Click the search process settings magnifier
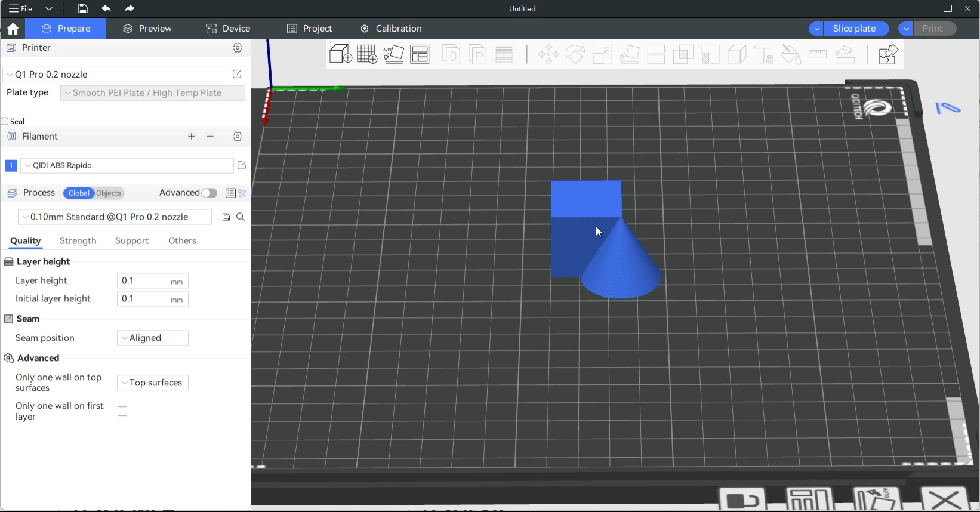This screenshot has height=512, width=980. pos(241,217)
